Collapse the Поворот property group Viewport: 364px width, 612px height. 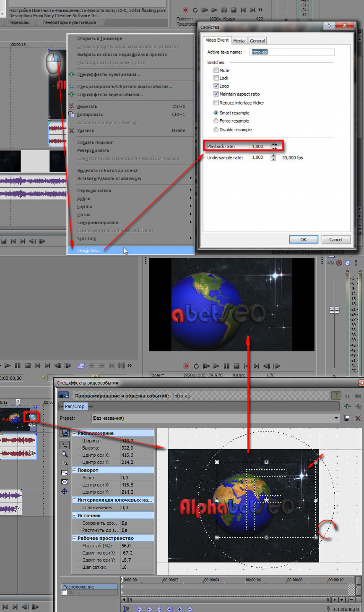pos(75,470)
